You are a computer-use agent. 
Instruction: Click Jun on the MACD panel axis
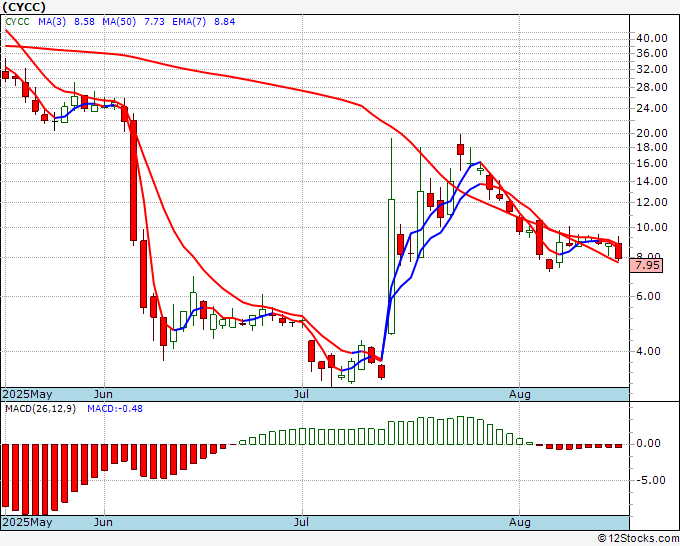coord(103,522)
